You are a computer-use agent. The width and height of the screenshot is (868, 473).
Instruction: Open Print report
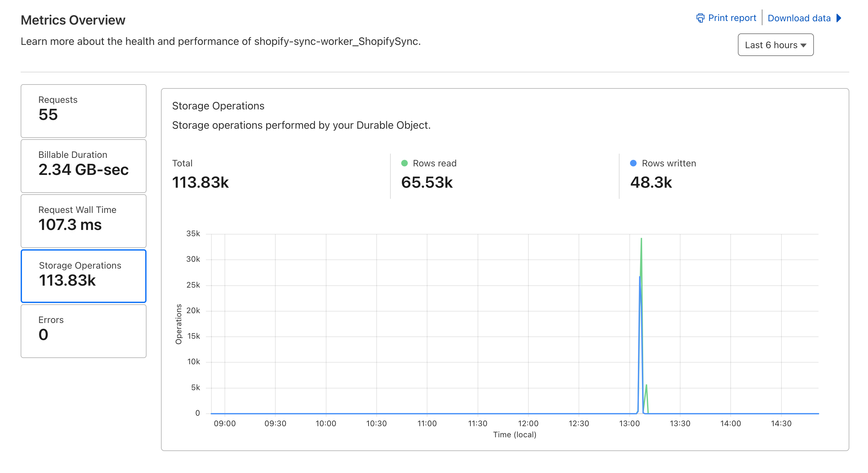(x=732, y=17)
